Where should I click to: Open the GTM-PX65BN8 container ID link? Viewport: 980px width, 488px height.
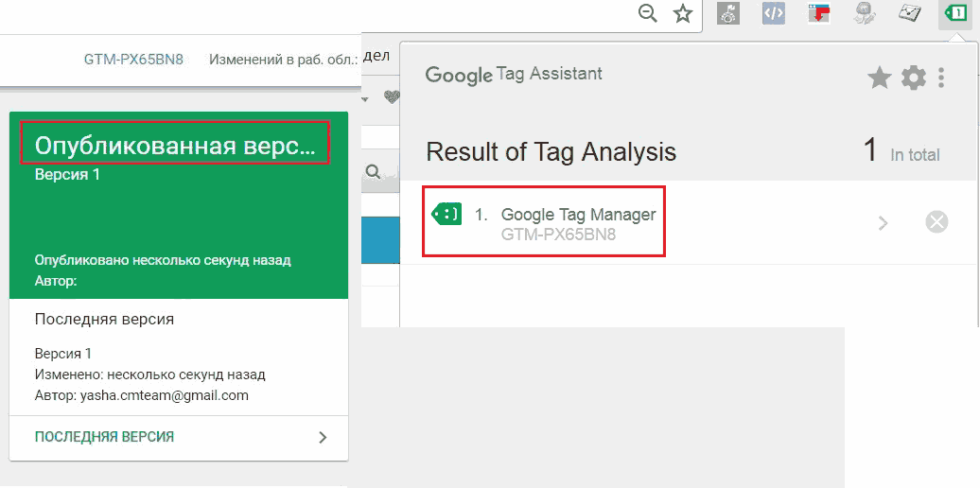tap(133, 60)
